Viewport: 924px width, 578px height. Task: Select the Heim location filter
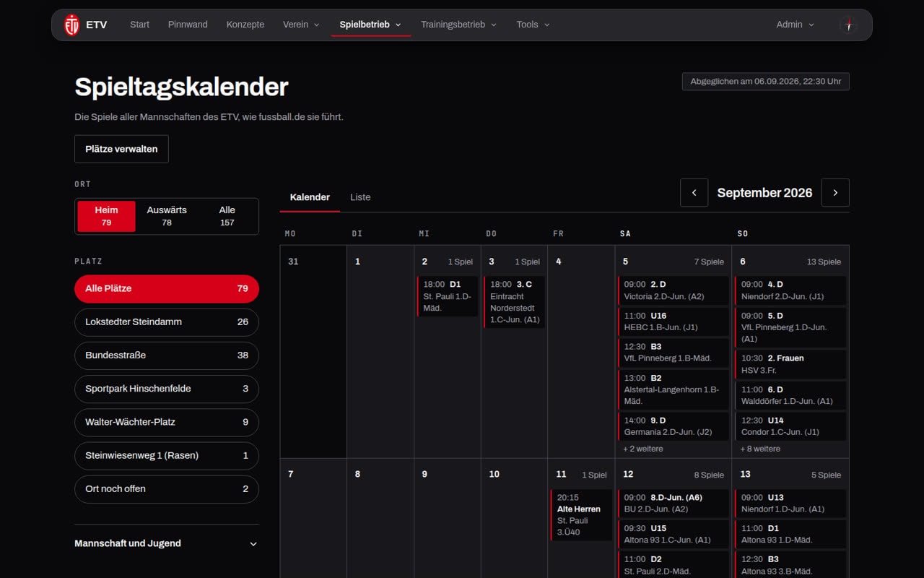106,216
